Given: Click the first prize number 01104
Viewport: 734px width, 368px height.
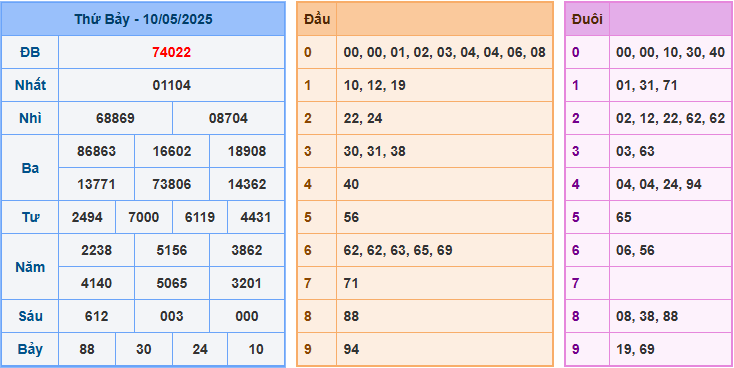Looking at the screenshot, I should (171, 85).
